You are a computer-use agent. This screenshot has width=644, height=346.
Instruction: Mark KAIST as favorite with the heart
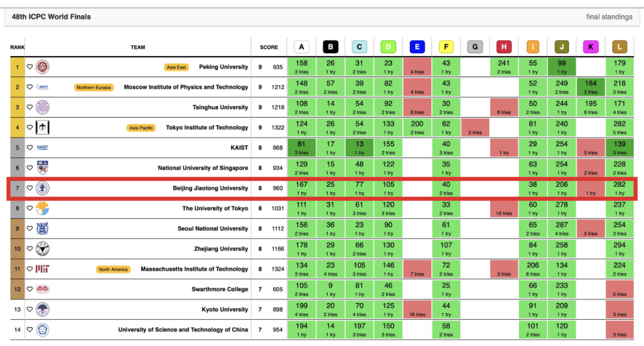click(30, 147)
